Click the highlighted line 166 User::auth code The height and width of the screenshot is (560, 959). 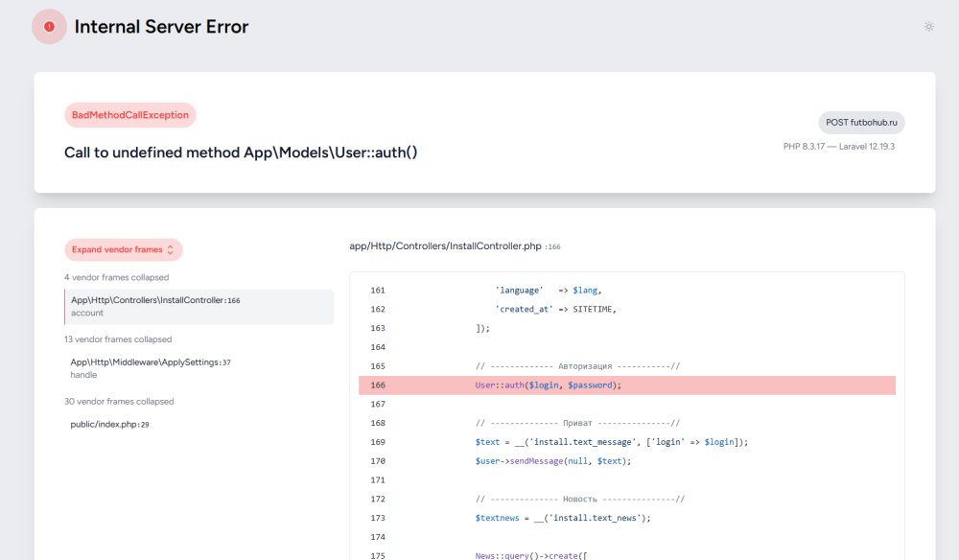pyautogui.click(x=549, y=385)
